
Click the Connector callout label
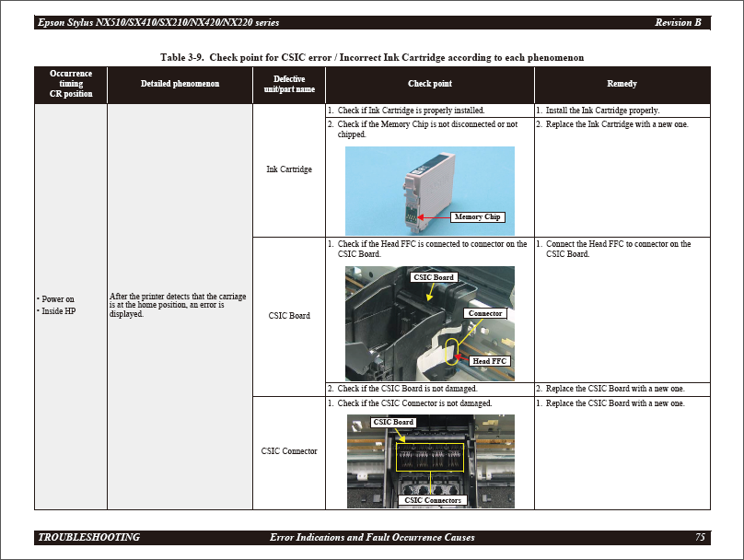point(485,314)
